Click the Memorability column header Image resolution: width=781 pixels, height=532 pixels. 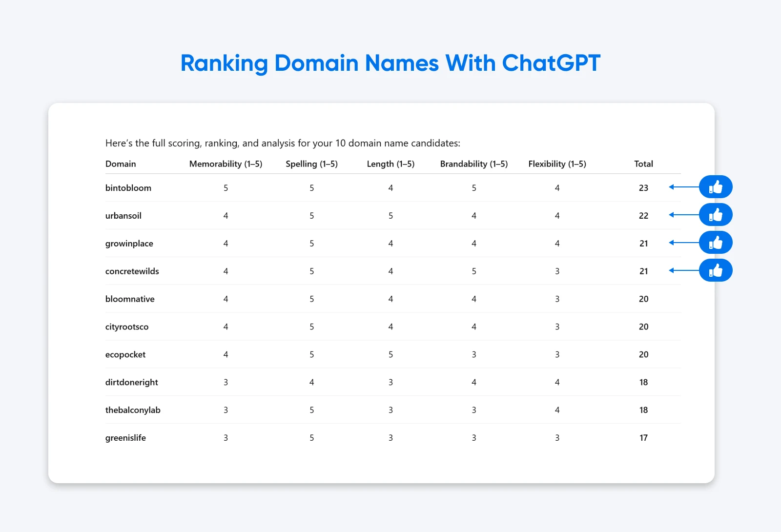[226, 164]
